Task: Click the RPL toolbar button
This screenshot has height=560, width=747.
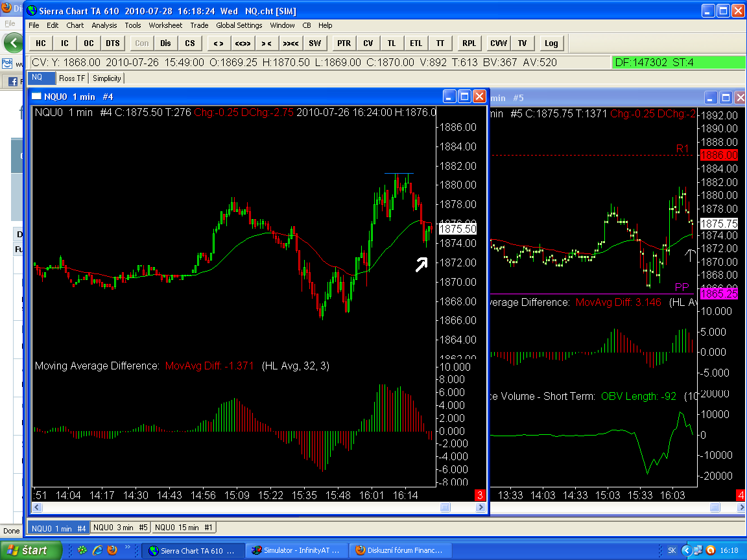Action: (x=469, y=43)
